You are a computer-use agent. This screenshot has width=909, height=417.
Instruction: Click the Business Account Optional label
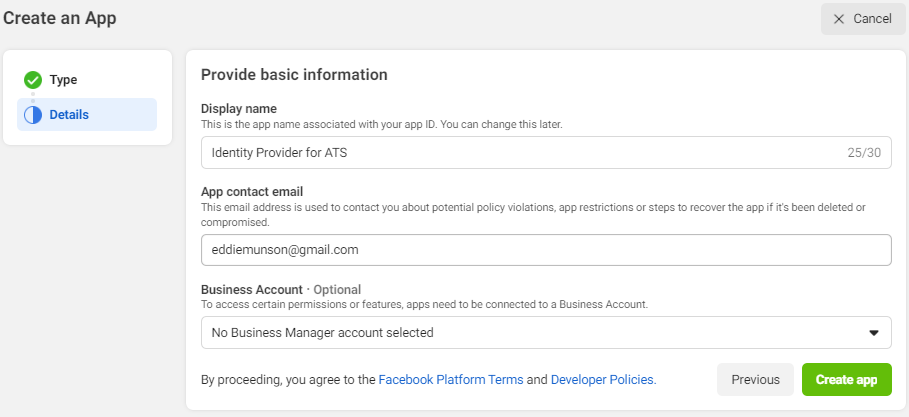coord(280,290)
